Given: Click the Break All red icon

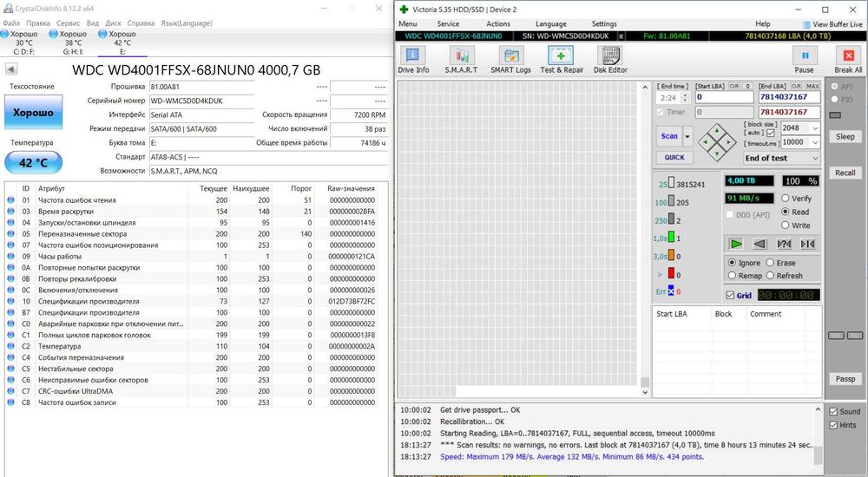Looking at the screenshot, I should (848, 56).
